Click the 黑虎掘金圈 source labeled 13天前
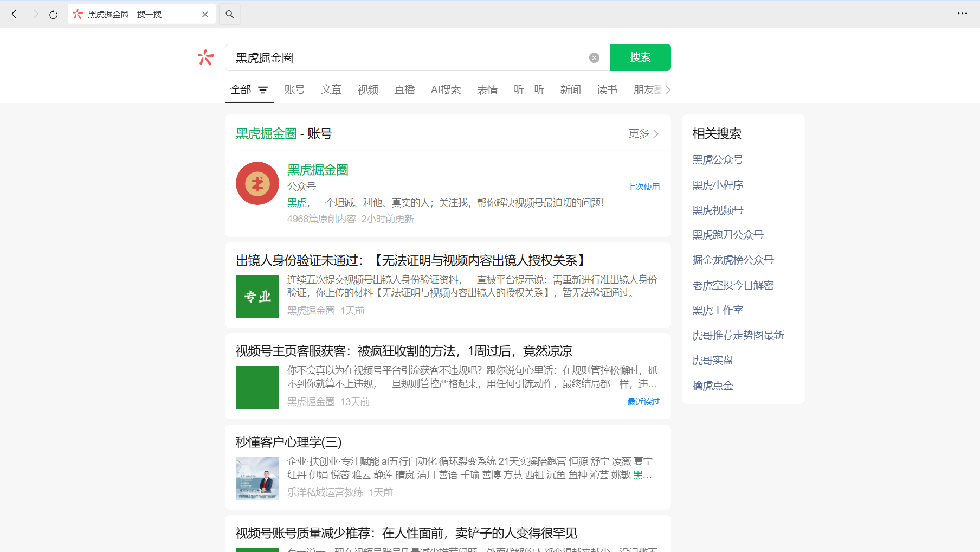The image size is (980, 552). tap(311, 402)
